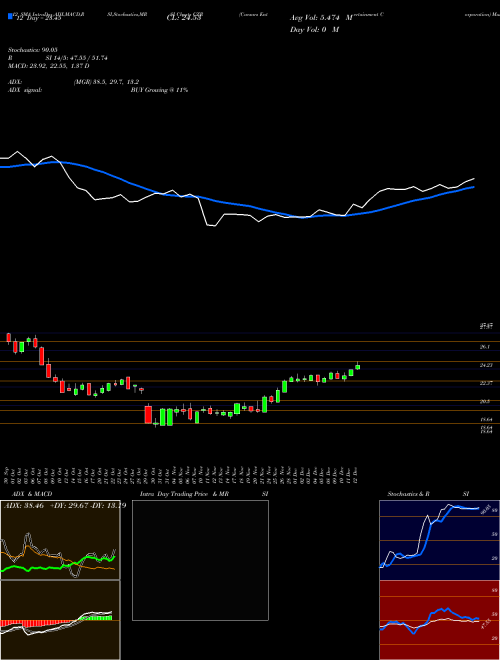This screenshot has width=500, height=660.
Task: Click the 'MACD: 23.92, 22.55, 1.37 D' line
Action: pyautogui.click(x=49, y=66)
